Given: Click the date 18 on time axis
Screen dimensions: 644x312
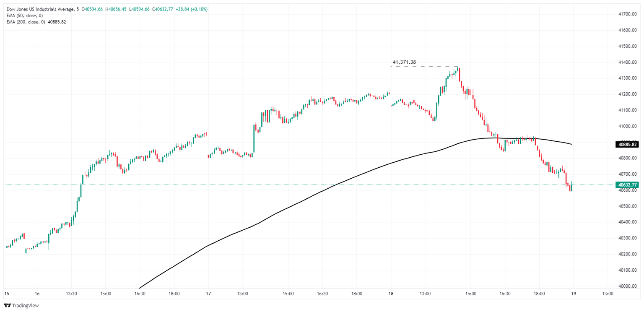Looking at the screenshot, I should coord(391,294).
